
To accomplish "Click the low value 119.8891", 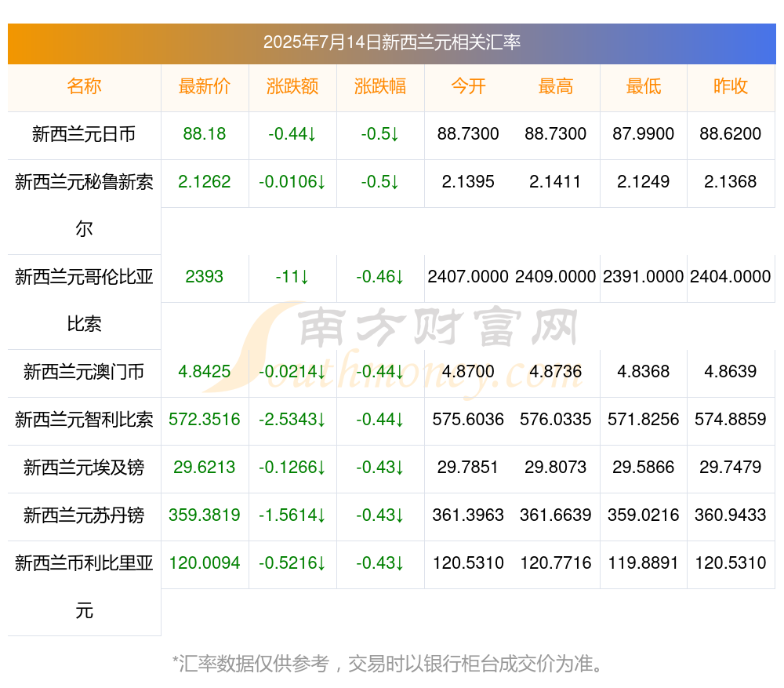I will (644, 563).
